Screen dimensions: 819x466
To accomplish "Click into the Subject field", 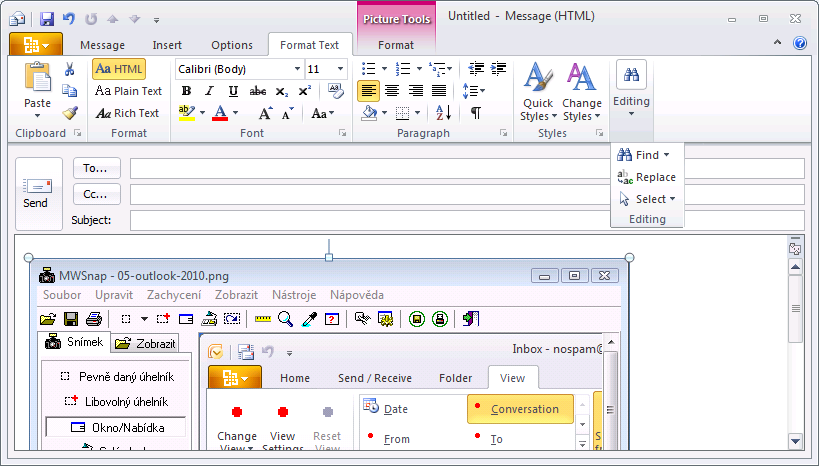I will [466, 220].
